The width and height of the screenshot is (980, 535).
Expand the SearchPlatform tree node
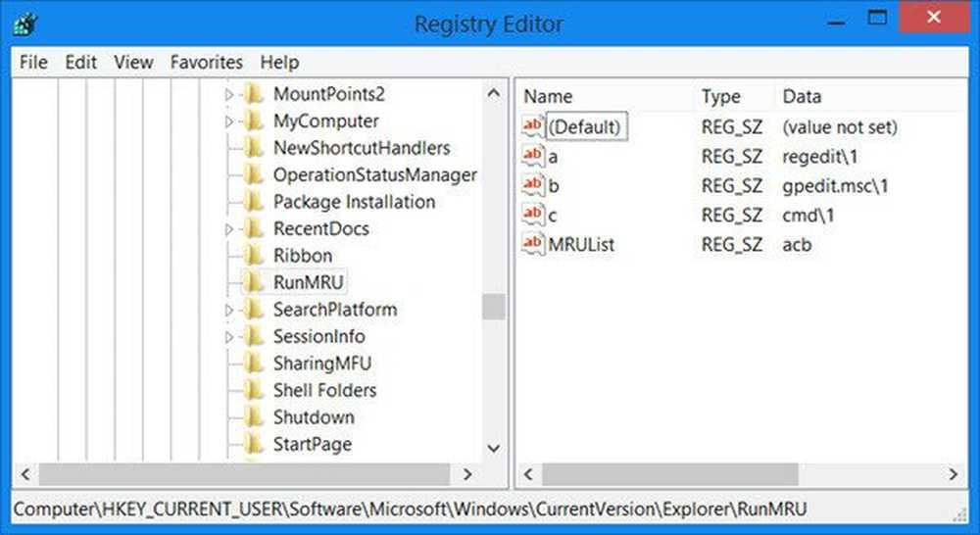pyautogui.click(x=228, y=310)
